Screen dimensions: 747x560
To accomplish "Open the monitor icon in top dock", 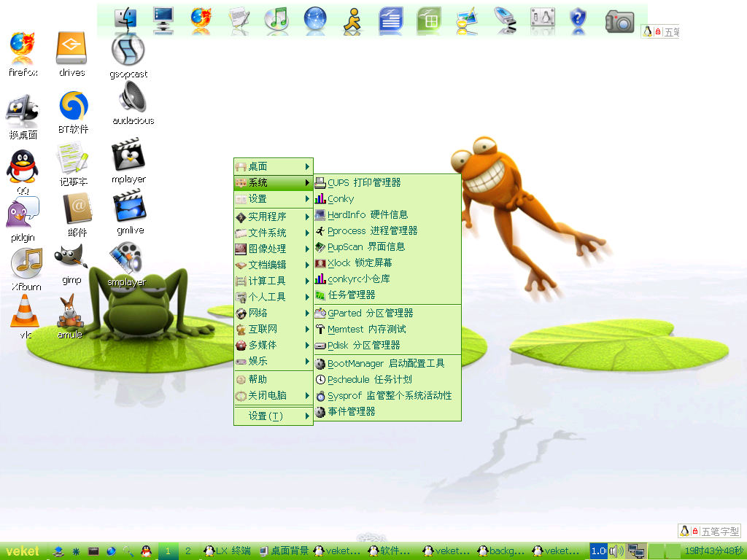I will (x=163, y=20).
